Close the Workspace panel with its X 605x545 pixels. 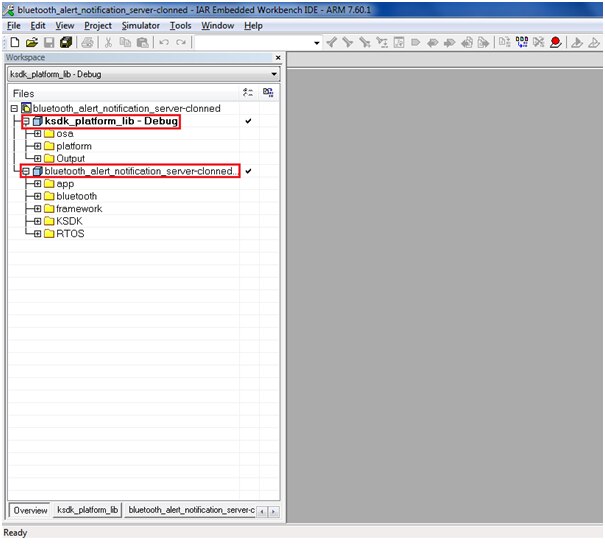click(276, 58)
